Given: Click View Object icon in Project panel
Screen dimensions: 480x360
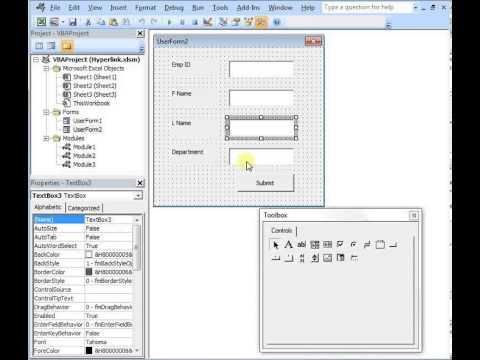Looking at the screenshot, I should point(52,46).
